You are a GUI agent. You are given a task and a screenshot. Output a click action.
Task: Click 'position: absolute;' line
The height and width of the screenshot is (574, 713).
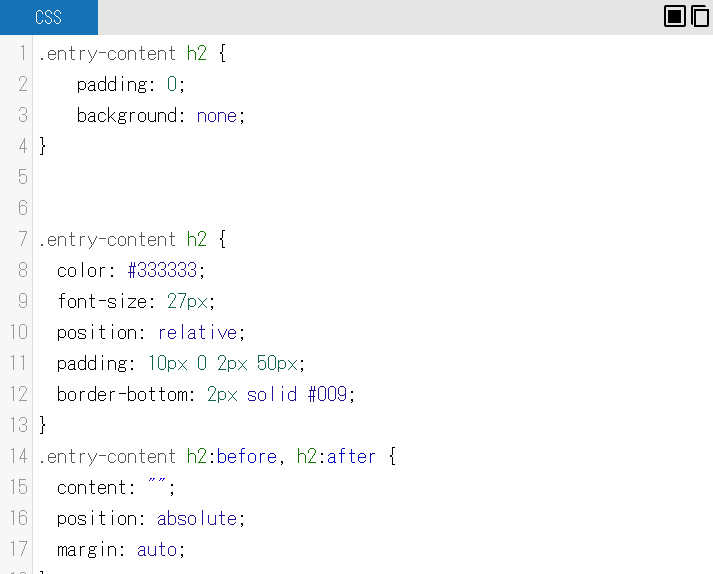pos(151,519)
